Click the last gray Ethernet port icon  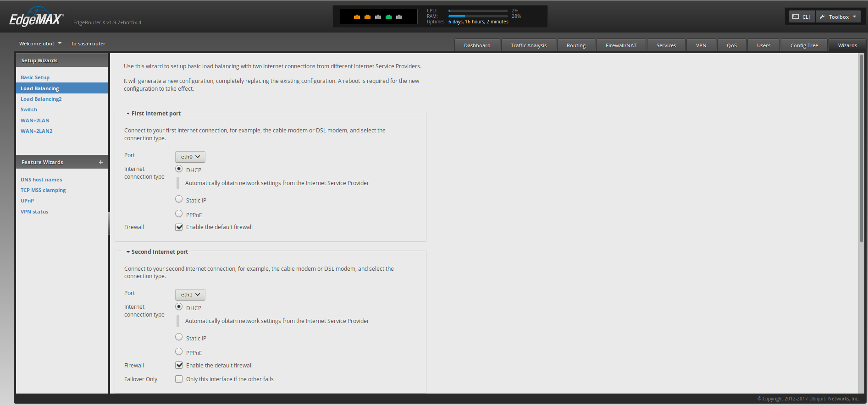pyautogui.click(x=399, y=17)
